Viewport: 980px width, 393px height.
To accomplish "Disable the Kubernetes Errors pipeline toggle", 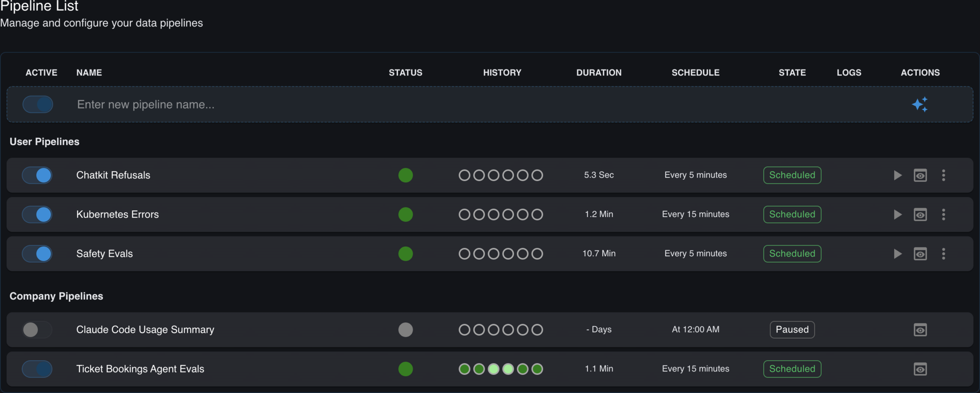I will pyautogui.click(x=37, y=215).
